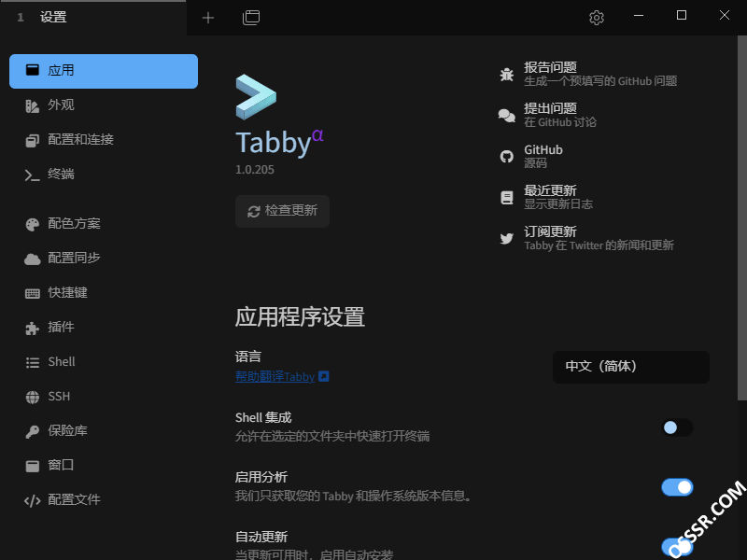Viewport: 747px width, 560px height.
Task: Click the 检查更新 button
Action: pos(282,211)
